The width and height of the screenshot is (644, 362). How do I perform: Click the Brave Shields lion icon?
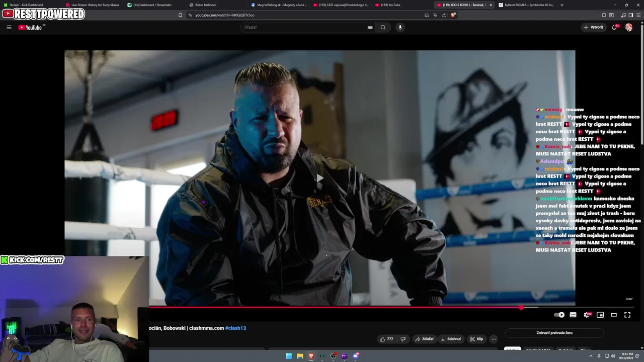pyautogui.click(x=453, y=15)
